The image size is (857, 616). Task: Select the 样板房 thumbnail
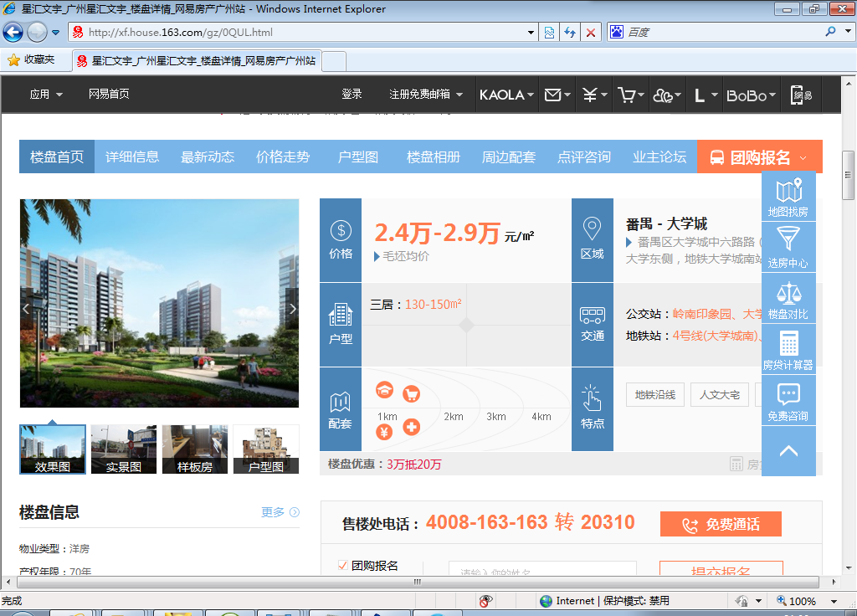195,449
